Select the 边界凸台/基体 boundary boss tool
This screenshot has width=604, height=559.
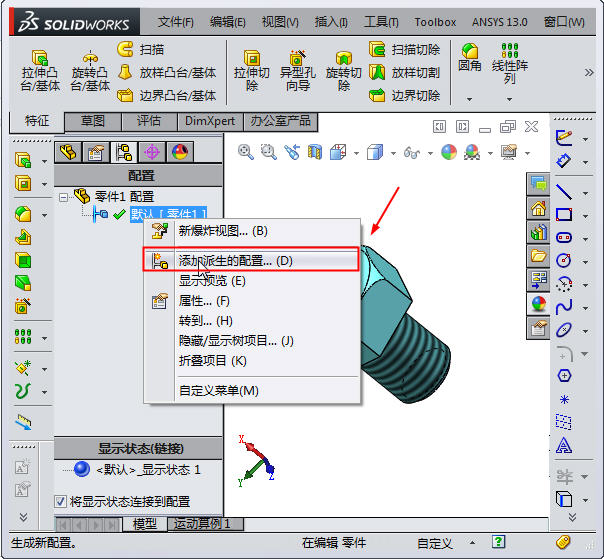(x=166, y=96)
